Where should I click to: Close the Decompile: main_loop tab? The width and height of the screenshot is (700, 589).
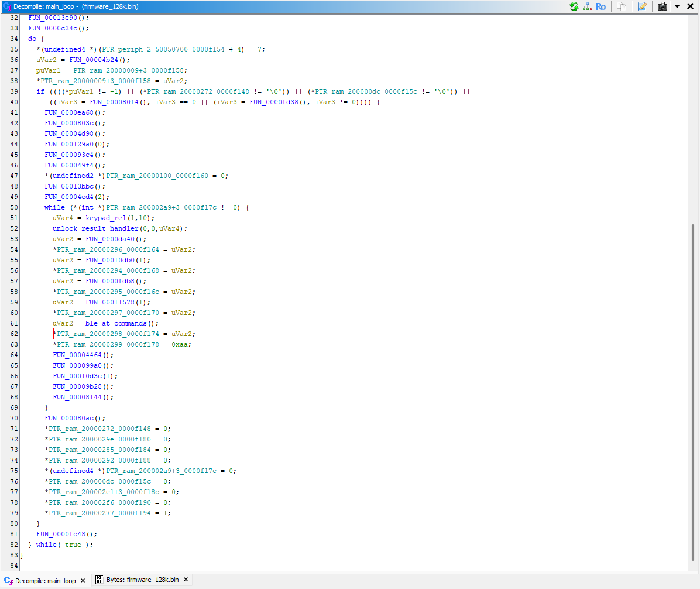coord(83,580)
